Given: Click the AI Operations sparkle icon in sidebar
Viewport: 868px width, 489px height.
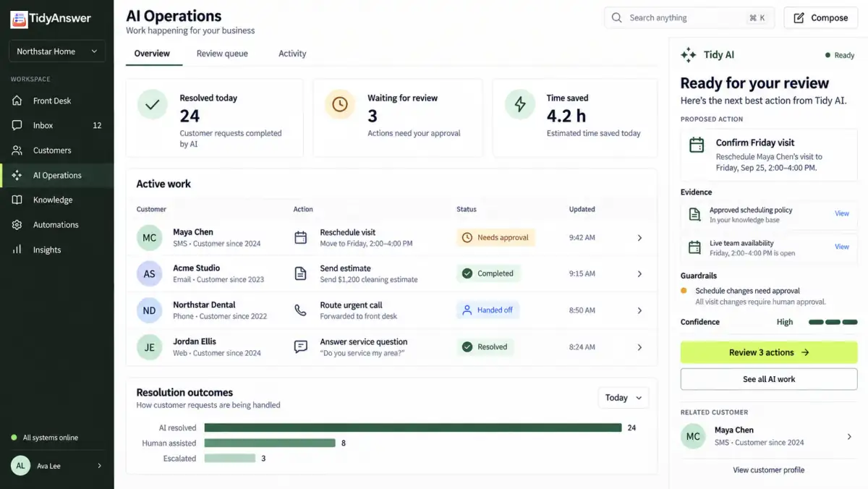Looking at the screenshot, I should (17, 175).
